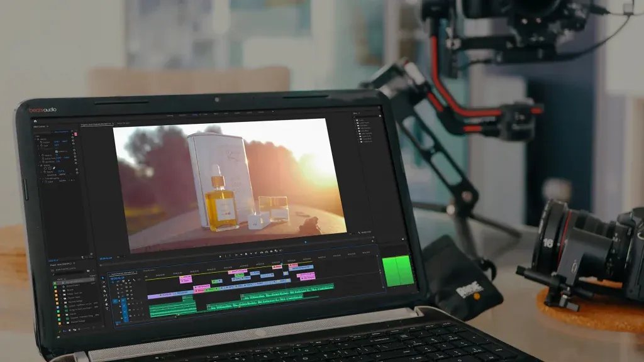Viewport: 644px width, 362px height.
Task: Open timeline display settings wrench
Action: 134,280
